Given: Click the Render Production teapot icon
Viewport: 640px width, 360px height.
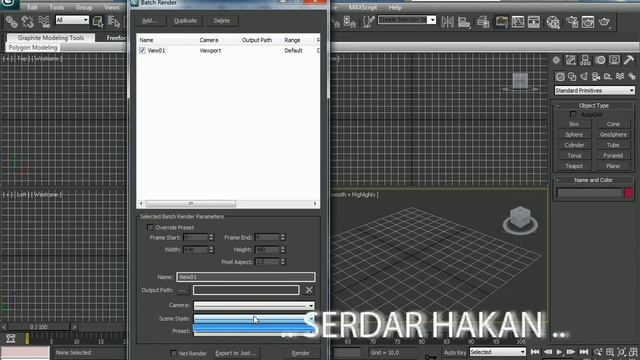Looking at the screenshot, I should tap(604, 22).
